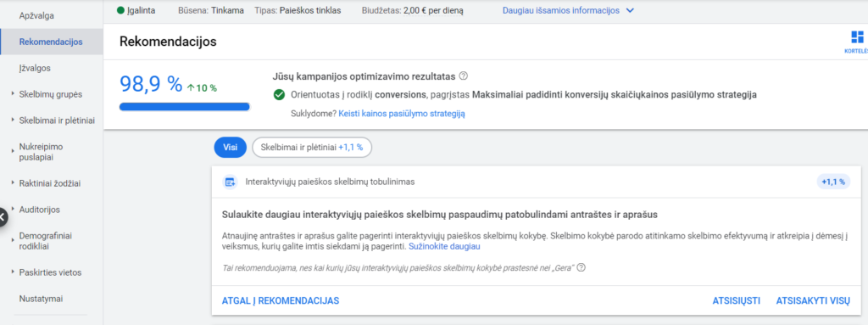This screenshot has width=868, height=325.
Task: Click the Rekomendacijos page heading
Action: 168,42
